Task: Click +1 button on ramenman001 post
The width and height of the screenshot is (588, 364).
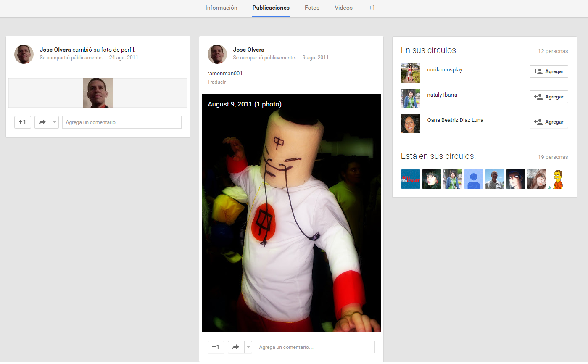Action: pyautogui.click(x=216, y=347)
